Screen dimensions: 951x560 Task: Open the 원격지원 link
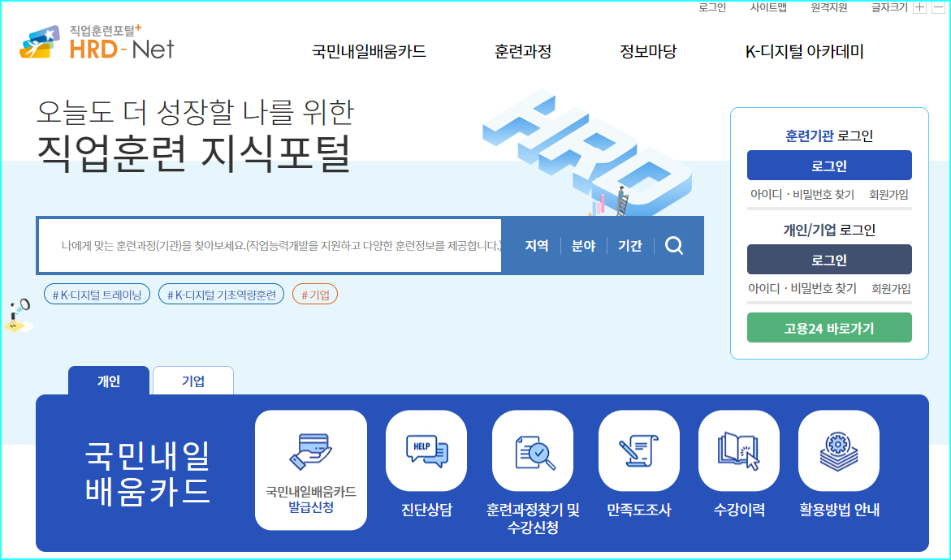(x=829, y=7)
